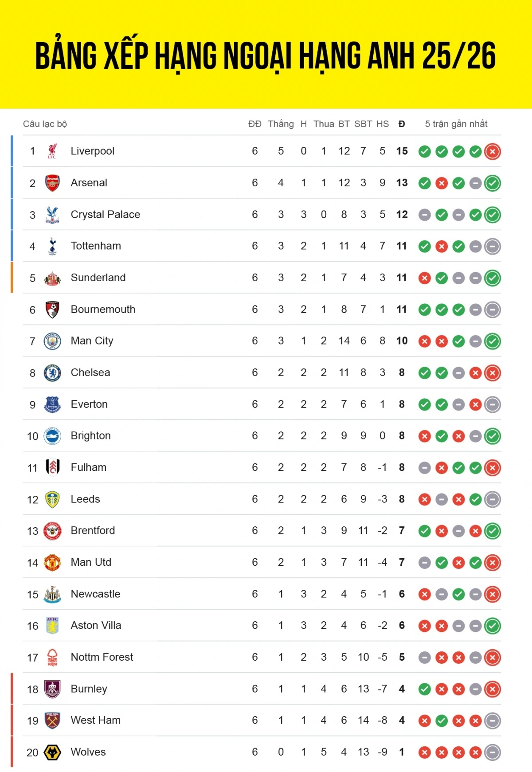Click the Tottenham cockerel crest
Image resolution: width=532 pixels, height=772 pixels.
coord(52,246)
